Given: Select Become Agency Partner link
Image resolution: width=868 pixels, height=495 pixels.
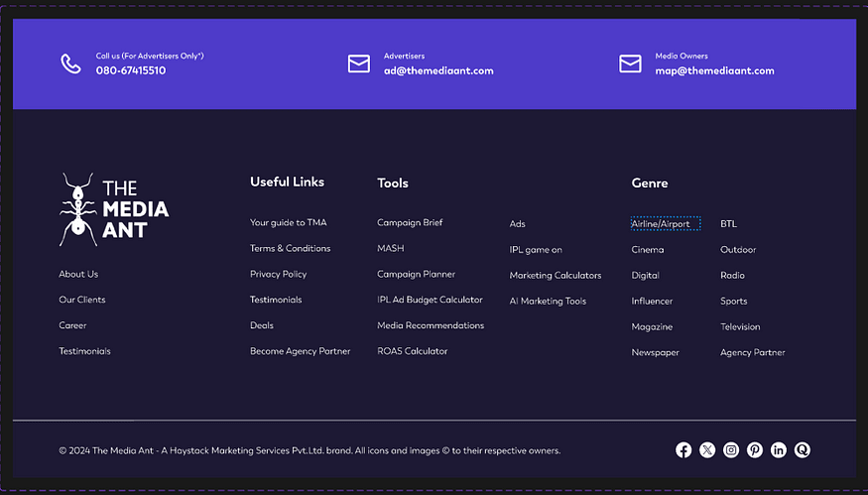Looking at the screenshot, I should coord(300,351).
